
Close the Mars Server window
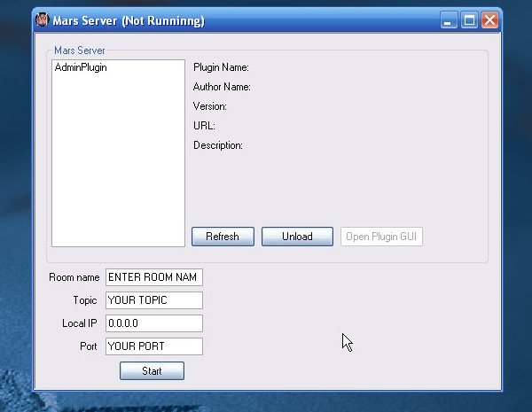click(x=489, y=19)
